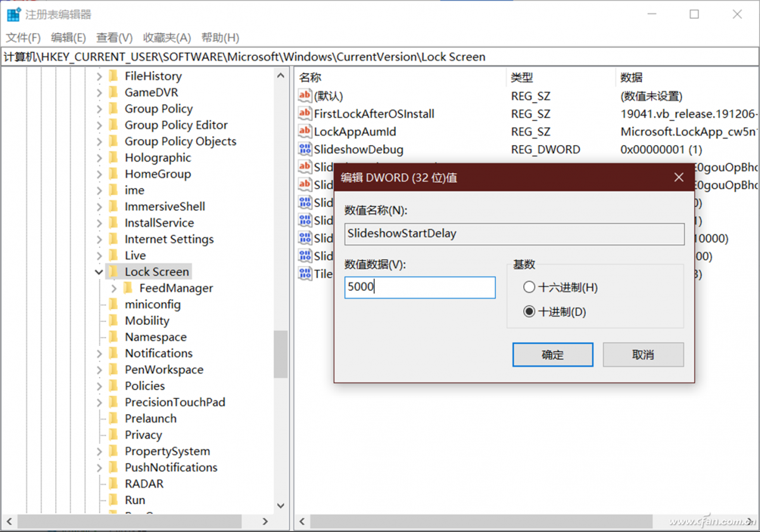Screen dimensions: 760x532
Task: Open the 查看(V) menu
Action: tap(115, 37)
